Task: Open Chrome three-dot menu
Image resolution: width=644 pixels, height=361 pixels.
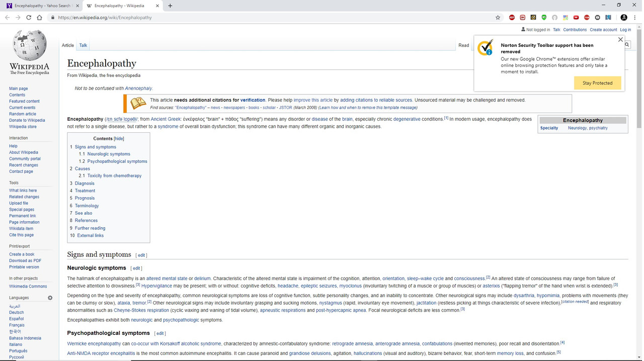Action: pos(635,18)
